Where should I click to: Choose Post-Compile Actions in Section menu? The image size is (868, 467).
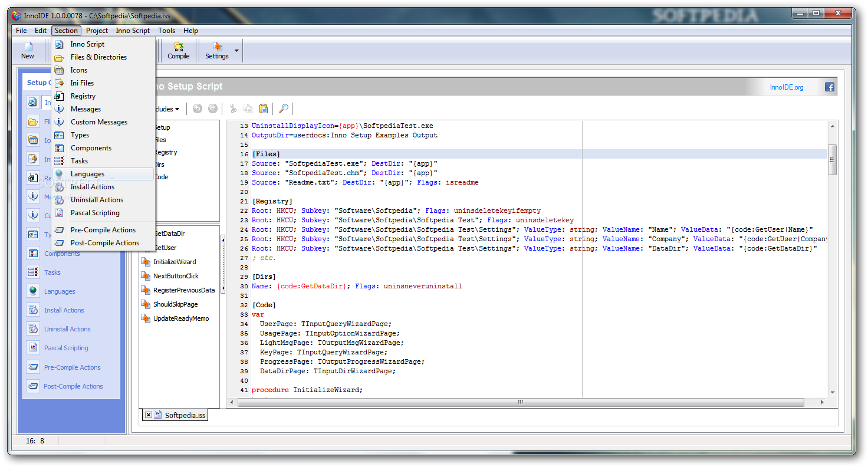104,243
